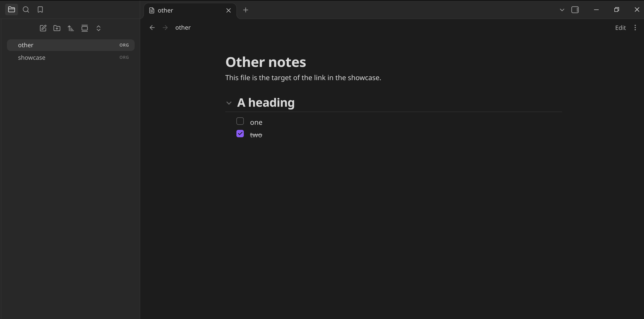This screenshot has height=319, width=644.
Task: Minimize the application window
Action: point(596,9)
